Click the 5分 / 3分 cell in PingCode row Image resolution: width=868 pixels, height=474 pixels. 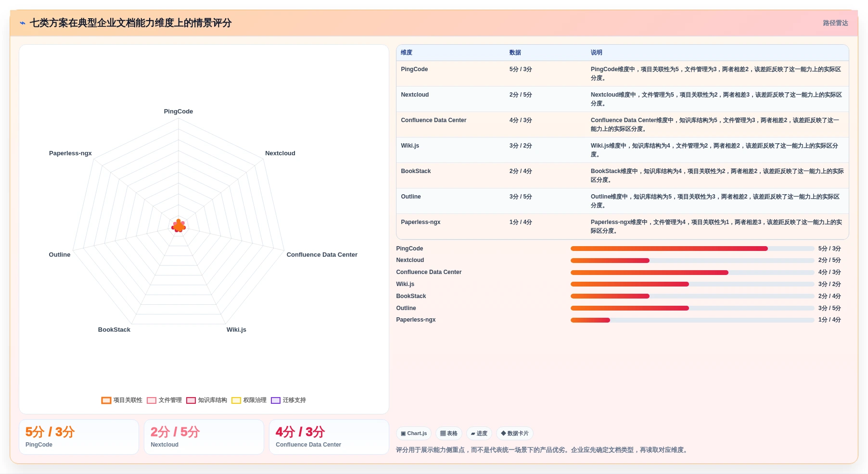(521, 69)
